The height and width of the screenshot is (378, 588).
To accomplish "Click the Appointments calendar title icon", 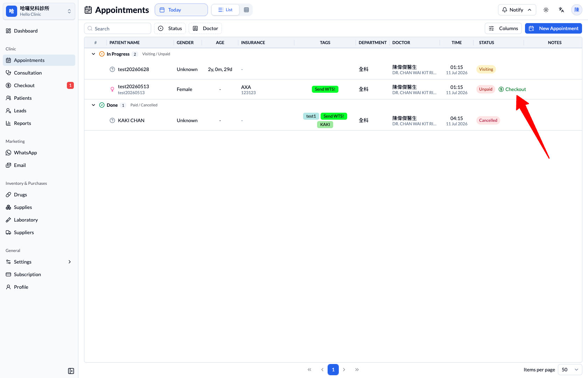I will click(x=88, y=10).
